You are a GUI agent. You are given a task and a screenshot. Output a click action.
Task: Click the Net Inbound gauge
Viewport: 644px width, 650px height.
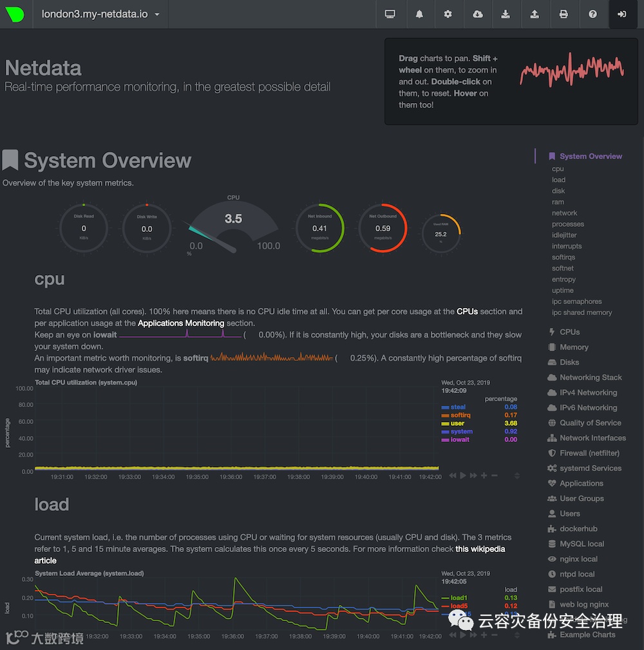click(x=319, y=228)
